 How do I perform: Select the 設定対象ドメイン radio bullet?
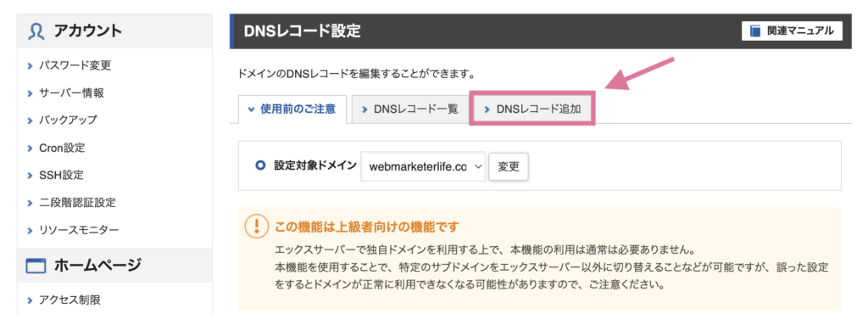point(261,165)
